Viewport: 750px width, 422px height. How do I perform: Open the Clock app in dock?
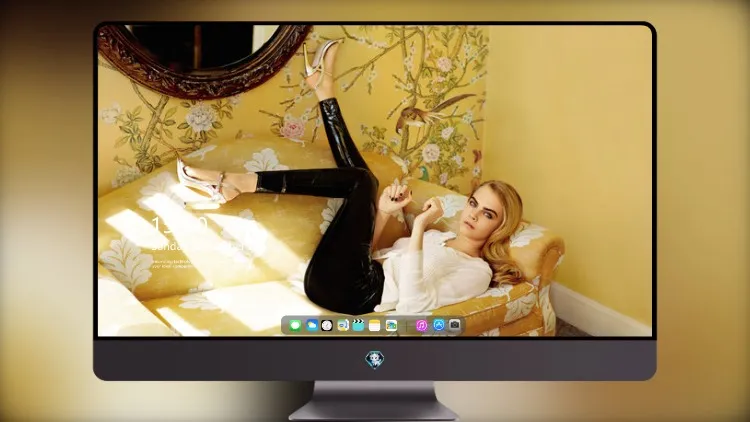pos(327,325)
